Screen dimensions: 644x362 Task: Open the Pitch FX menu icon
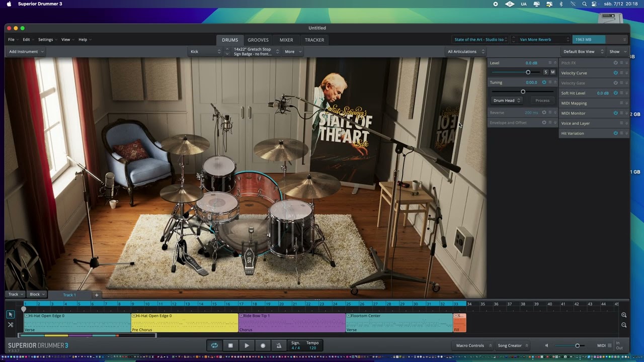[621, 63]
